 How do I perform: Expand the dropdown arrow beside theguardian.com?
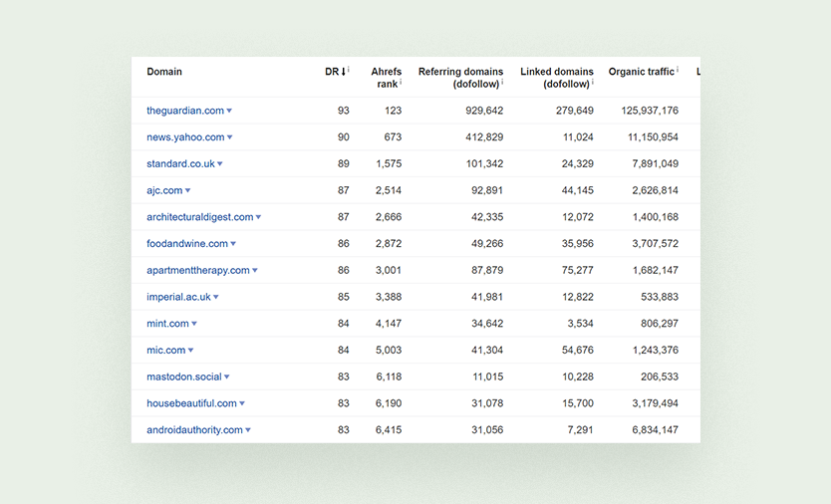229,111
